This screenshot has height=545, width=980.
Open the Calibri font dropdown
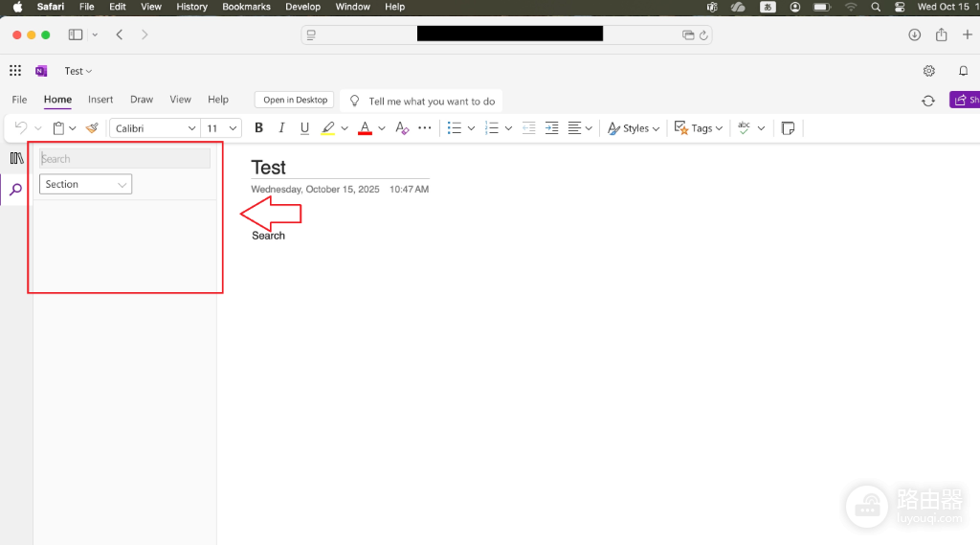155,128
